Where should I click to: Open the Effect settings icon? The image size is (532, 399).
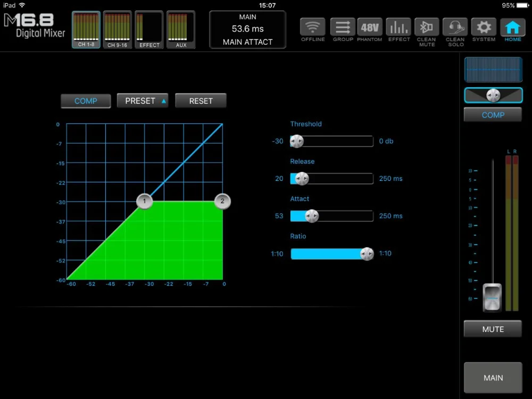[x=398, y=27]
